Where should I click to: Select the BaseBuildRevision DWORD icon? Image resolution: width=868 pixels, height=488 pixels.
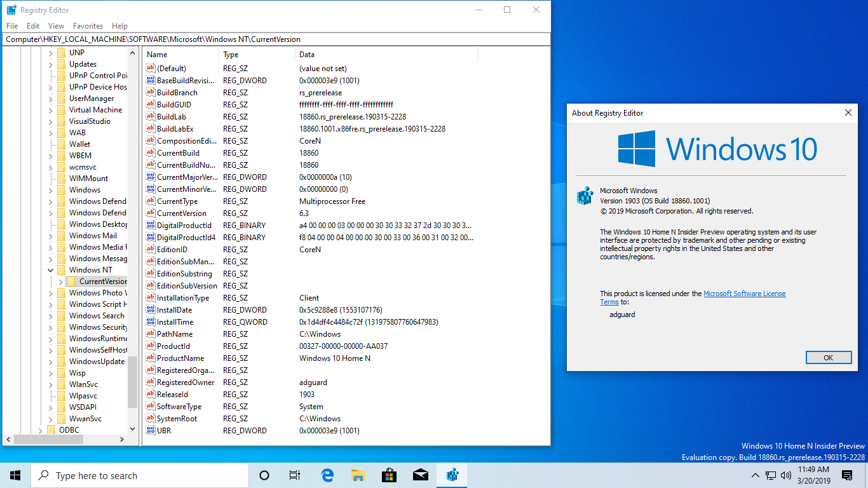[151, 80]
